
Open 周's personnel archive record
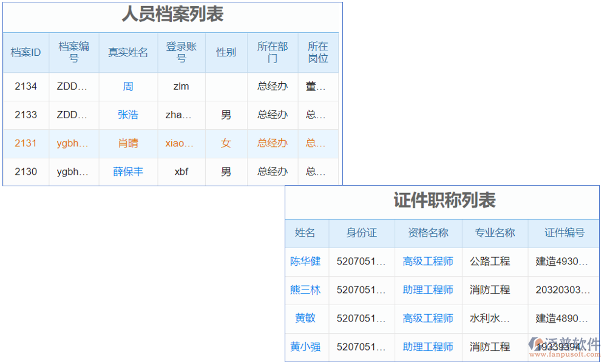pyautogui.click(x=128, y=86)
